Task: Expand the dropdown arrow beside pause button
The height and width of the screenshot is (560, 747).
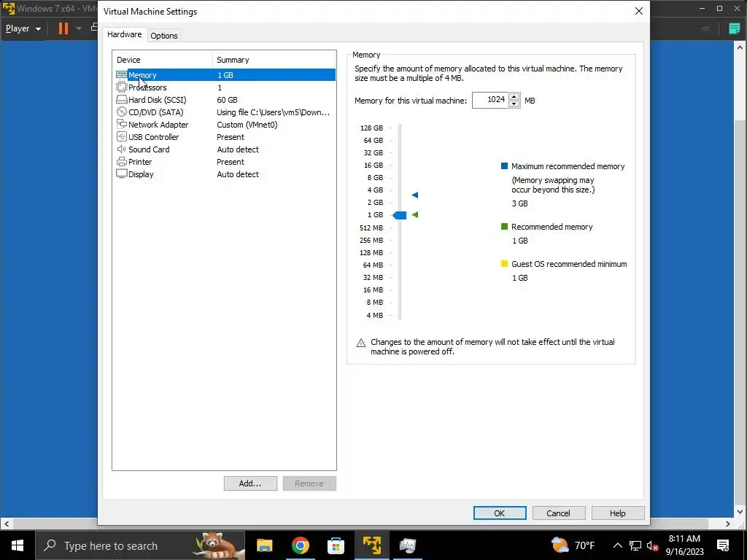Action: pos(79,28)
